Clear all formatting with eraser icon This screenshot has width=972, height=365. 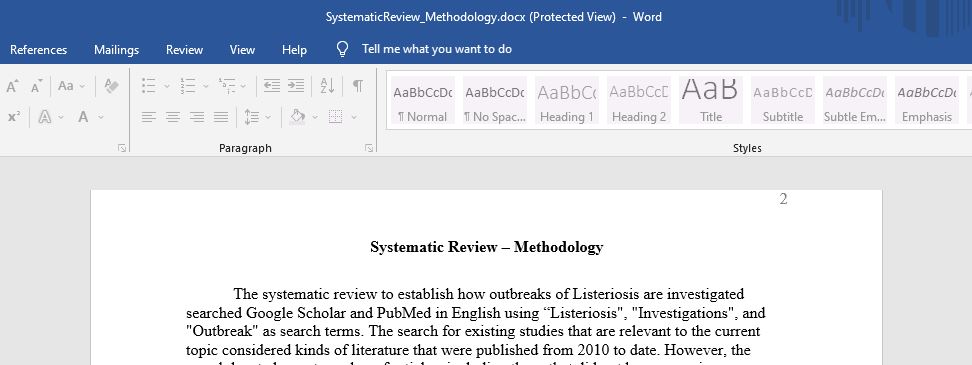[x=112, y=86]
